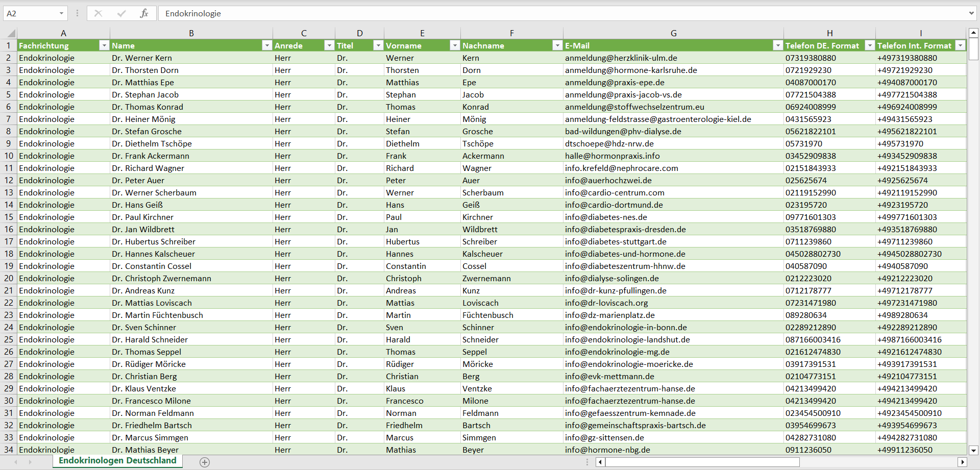Click the confirm checkmark in formula bar
Viewport: 980px width, 470px height.
(121, 13)
